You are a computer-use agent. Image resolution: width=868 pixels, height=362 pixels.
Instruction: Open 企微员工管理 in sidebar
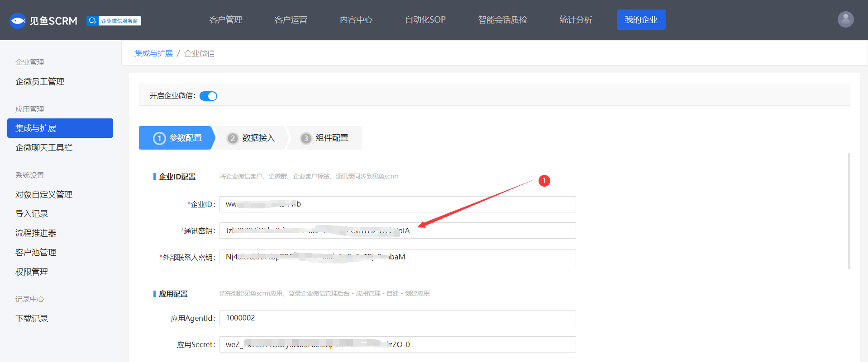click(x=40, y=81)
